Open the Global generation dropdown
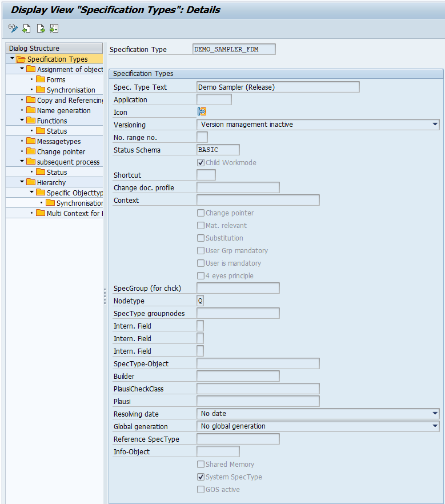This screenshot has width=445, height=504. point(435,426)
